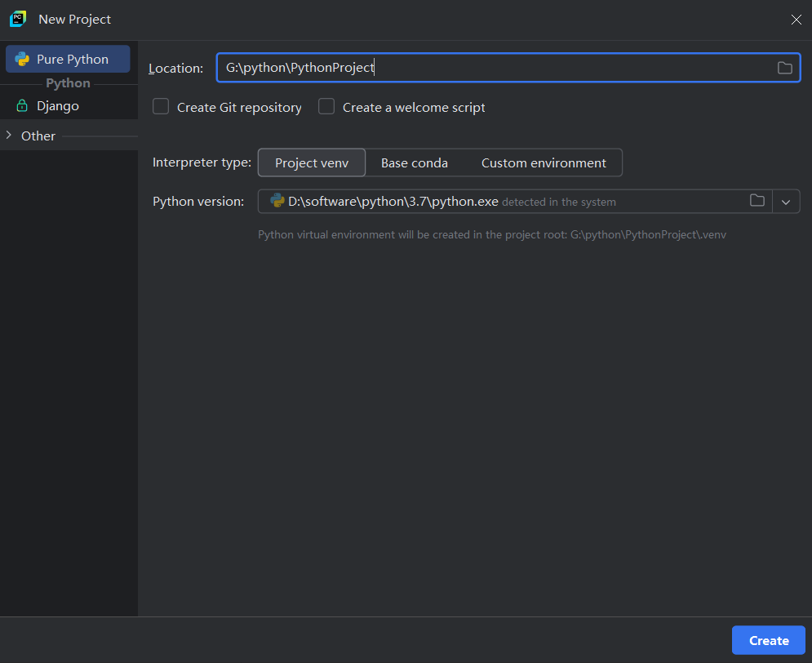
Task: Open the Python version combo box
Action: pyautogui.click(x=529, y=202)
